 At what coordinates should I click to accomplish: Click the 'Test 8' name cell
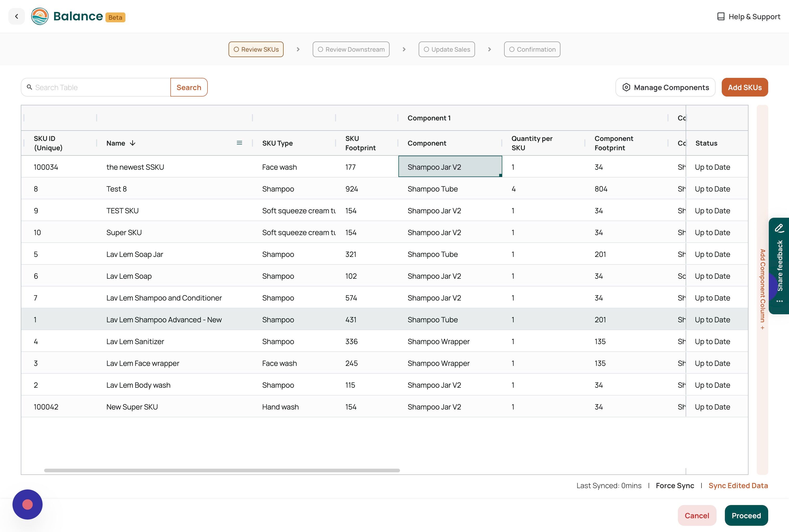[175, 188]
